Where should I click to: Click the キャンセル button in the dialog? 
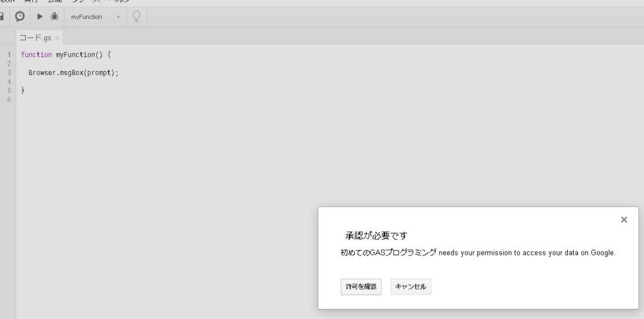point(410,286)
